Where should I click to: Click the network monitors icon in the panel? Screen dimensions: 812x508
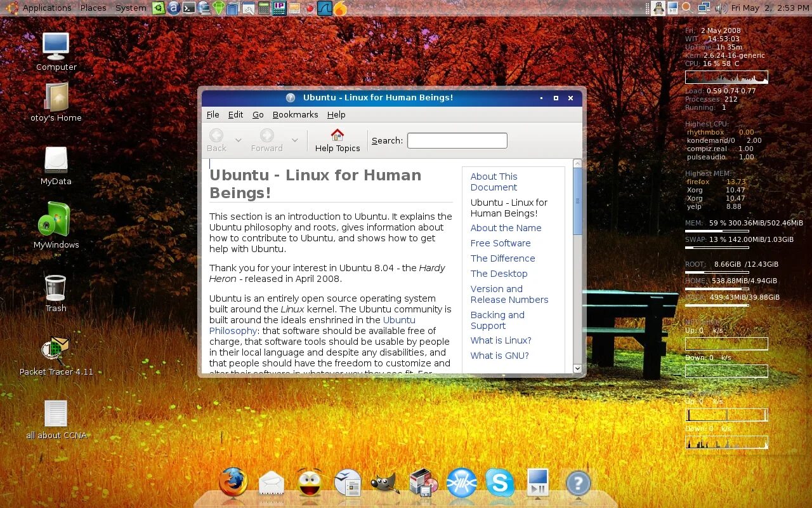point(704,8)
